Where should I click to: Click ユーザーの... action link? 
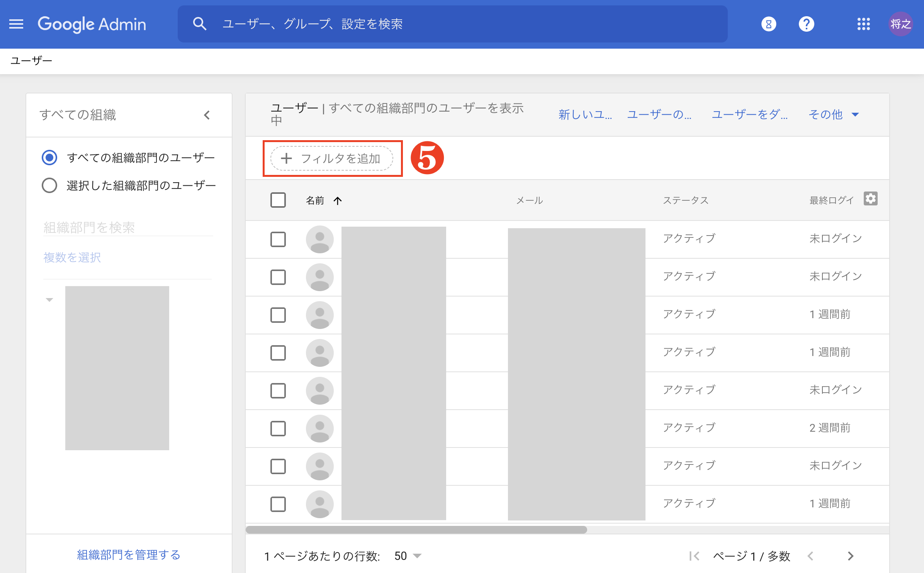point(659,114)
